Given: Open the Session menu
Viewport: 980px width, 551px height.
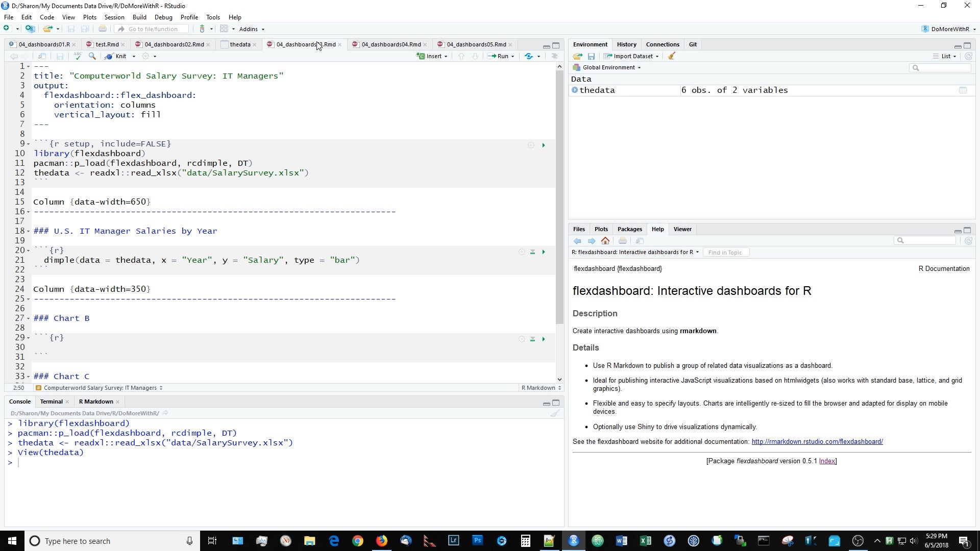Looking at the screenshot, I should (114, 17).
